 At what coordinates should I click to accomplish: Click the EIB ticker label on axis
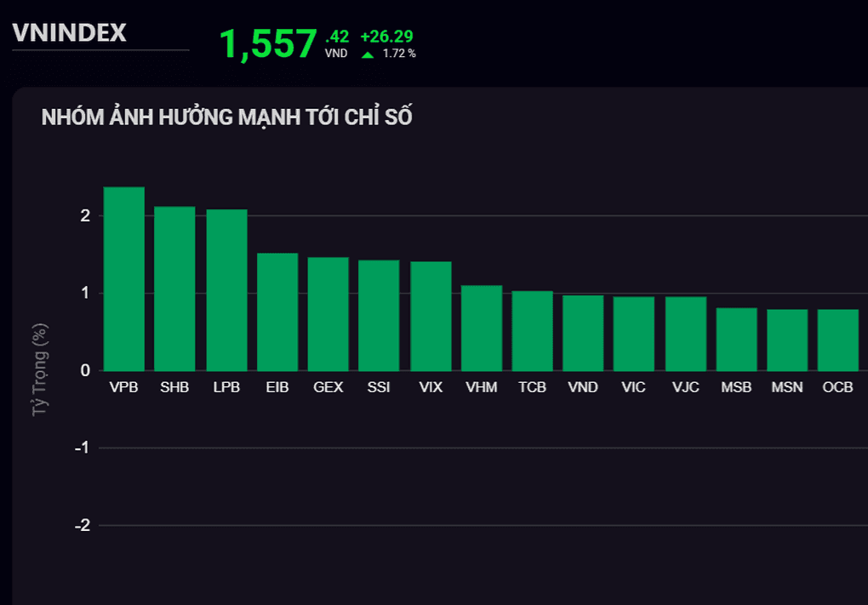277,387
